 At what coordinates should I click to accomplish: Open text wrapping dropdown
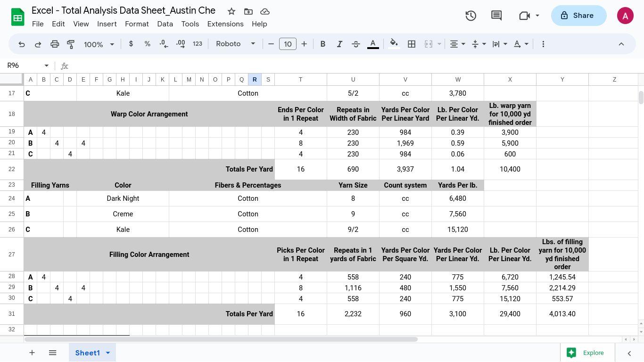[499, 44]
